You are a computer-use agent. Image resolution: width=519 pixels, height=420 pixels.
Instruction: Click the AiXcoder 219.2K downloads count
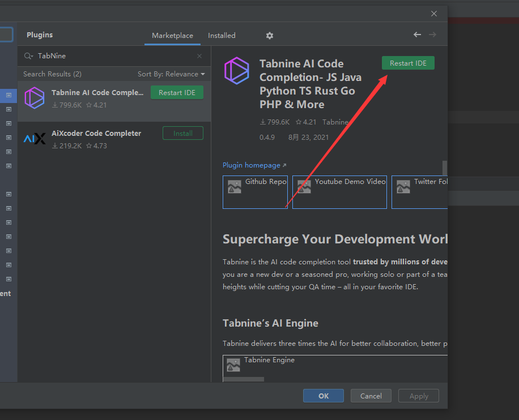(67, 146)
